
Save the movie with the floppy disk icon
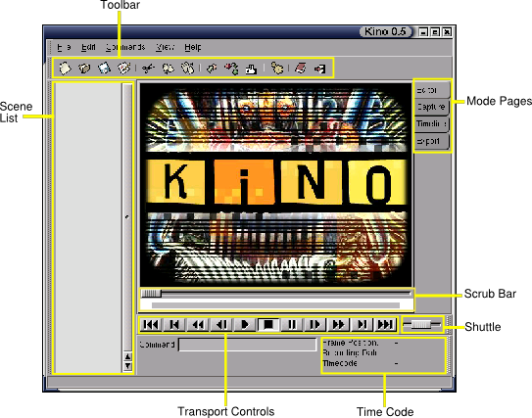pos(104,69)
